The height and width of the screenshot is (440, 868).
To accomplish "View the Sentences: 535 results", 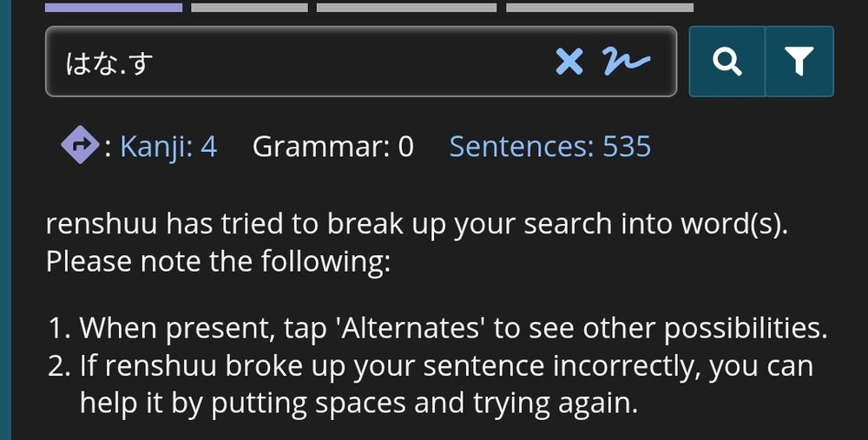I will tap(549, 148).
